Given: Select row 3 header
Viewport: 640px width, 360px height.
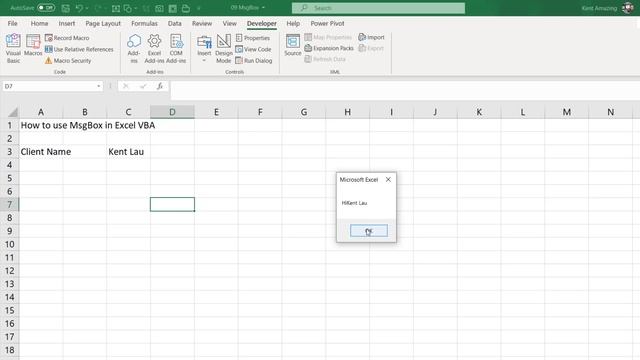Looking at the screenshot, I should click(x=9, y=152).
